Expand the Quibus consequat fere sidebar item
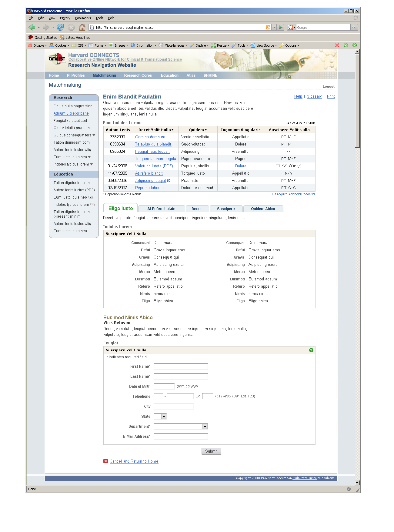This screenshot has height=532, width=394. tap(94, 135)
